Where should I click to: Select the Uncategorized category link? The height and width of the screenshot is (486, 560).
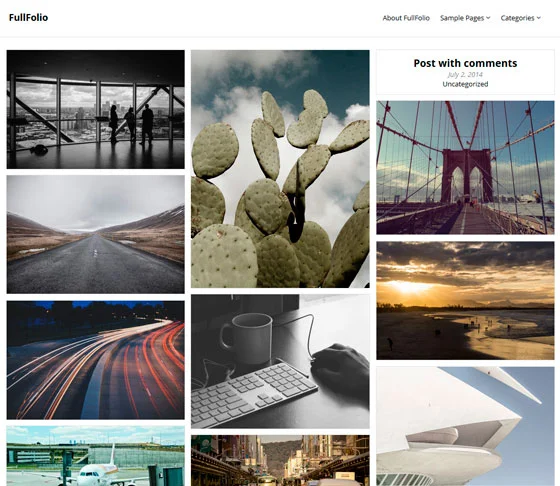[465, 84]
